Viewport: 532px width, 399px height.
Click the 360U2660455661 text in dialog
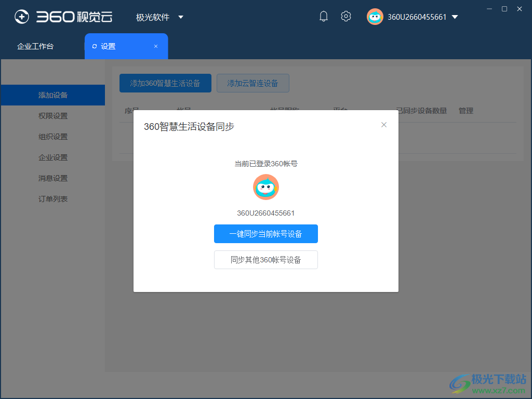(265, 213)
